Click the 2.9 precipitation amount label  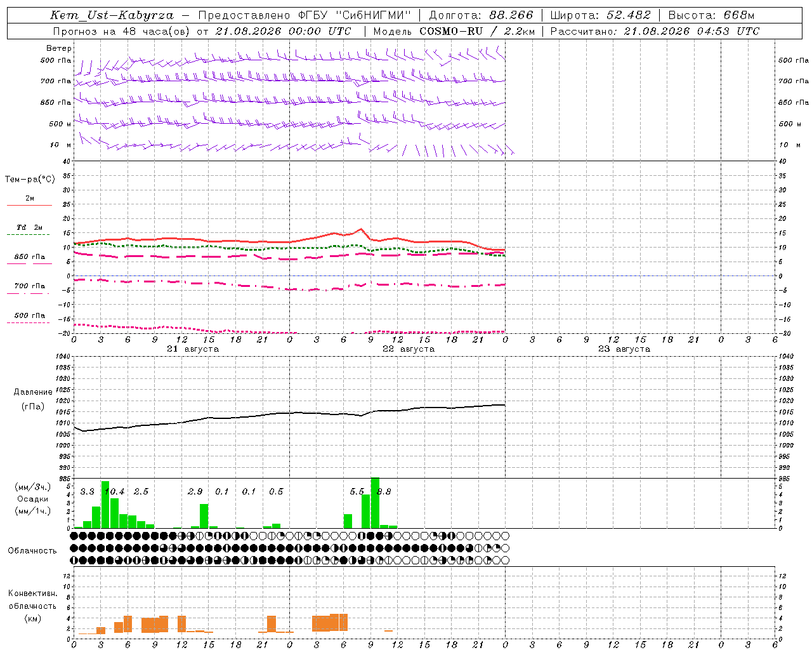[195, 491]
